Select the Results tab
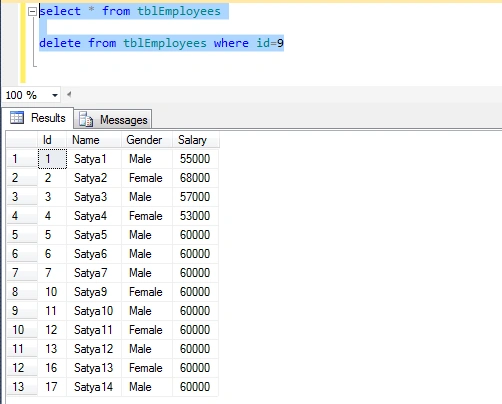The height and width of the screenshot is (404, 502). [x=38, y=118]
